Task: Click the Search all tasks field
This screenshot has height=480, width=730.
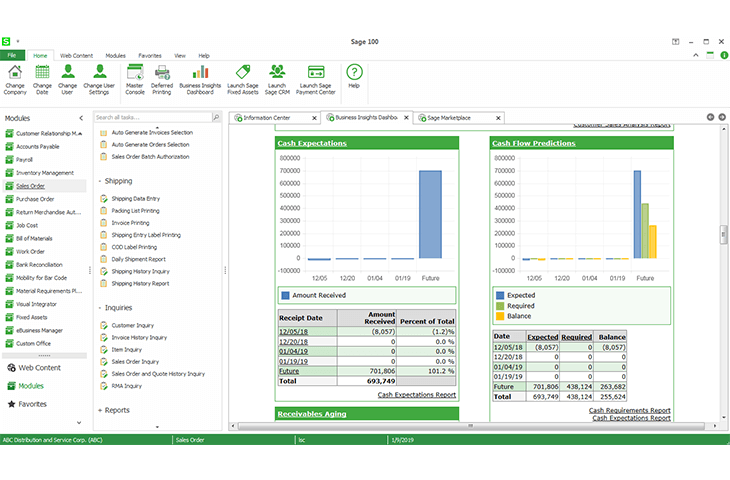Action: [155, 118]
